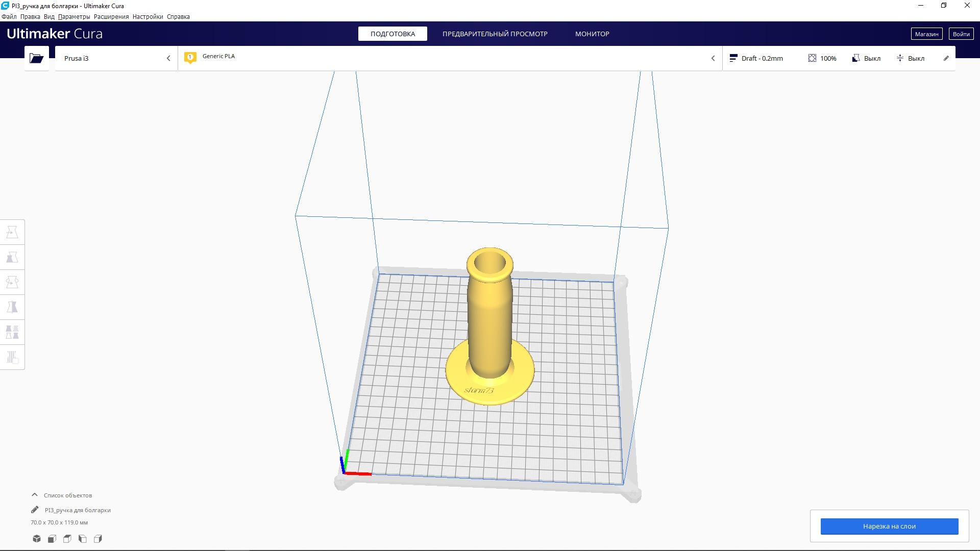Image resolution: width=980 pixels, height=551 pixels.
Task: Select the Per Model Settings tool
Action: (12, 332)
